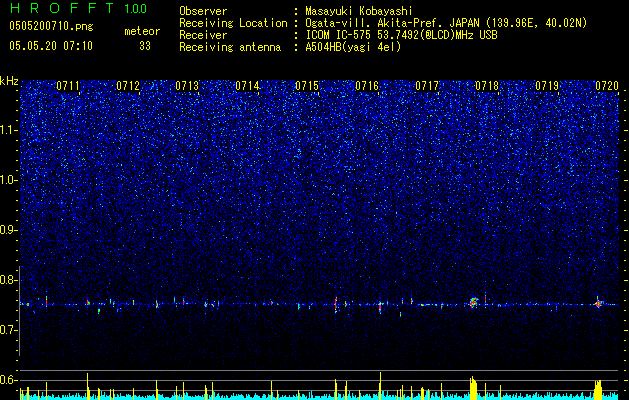The image size is (629, 400).
Task: Click the Receiver label
Action: pyautogui.click(x=203, y=35)
